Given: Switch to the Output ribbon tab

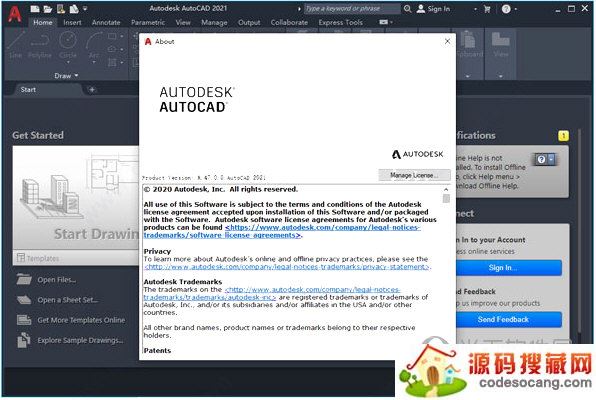Looking at the screenshot, I should pyautogui.click(x=249, y=22).
